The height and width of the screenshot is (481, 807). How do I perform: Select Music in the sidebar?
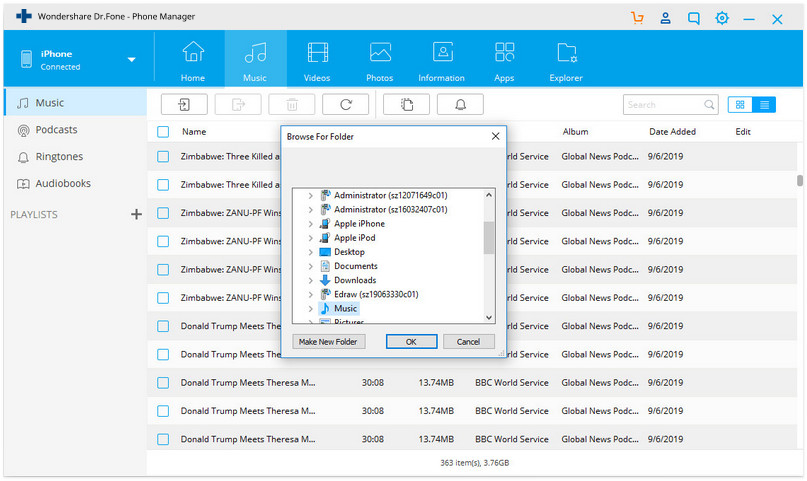pyautogui.click(x=76, y=103)
